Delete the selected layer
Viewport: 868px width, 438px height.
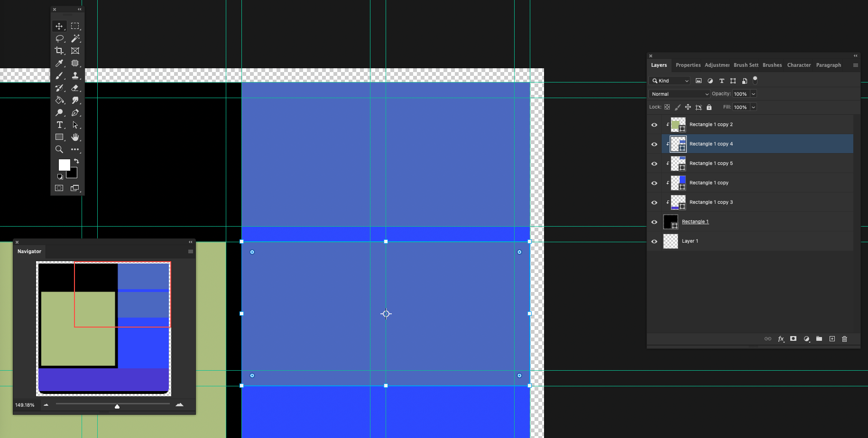click(845, 338)
